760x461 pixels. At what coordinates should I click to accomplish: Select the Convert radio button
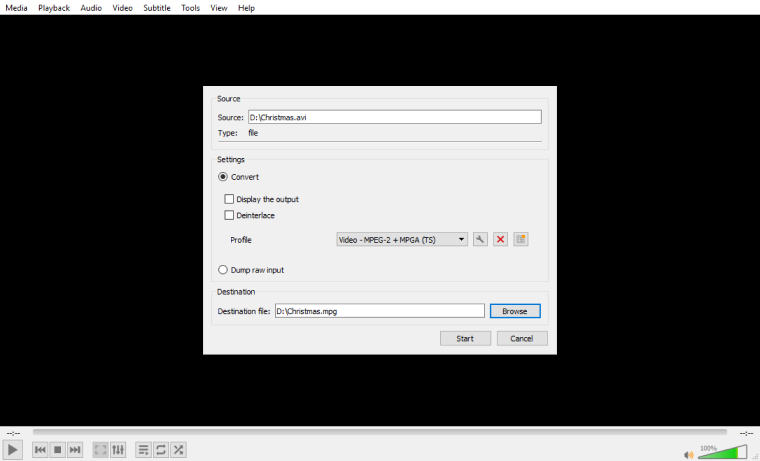click(x=222, y=177)
